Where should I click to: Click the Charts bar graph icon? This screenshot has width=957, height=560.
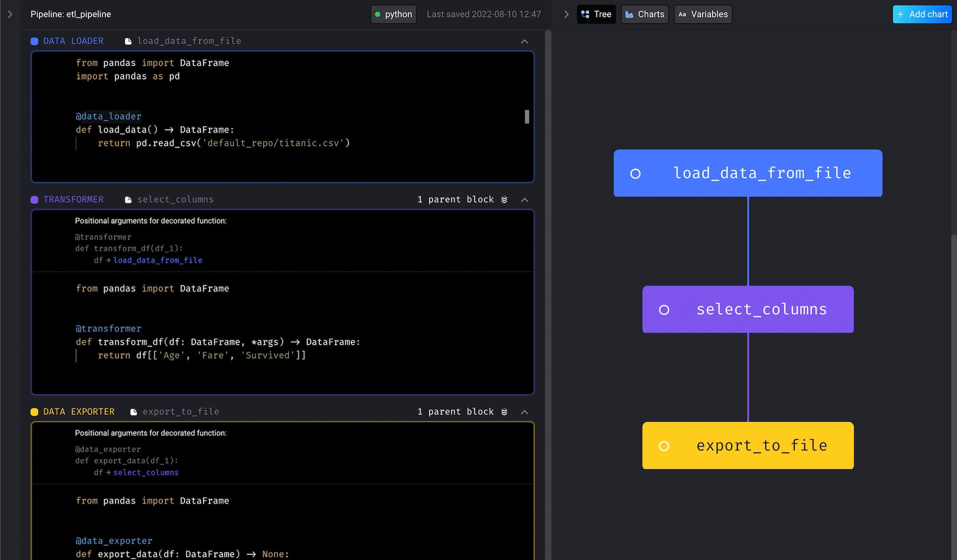point(629,14)
